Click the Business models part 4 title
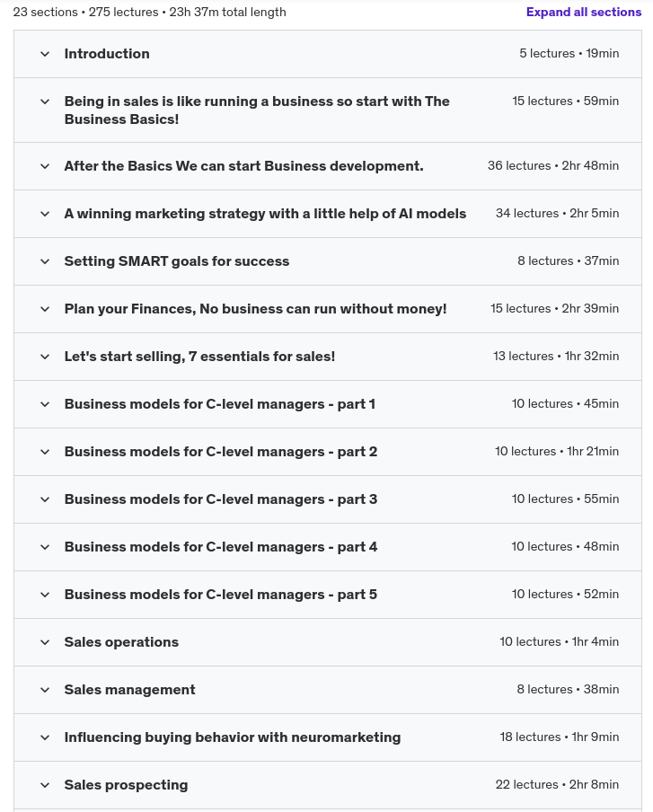653x812 pixels. [220, 547]
